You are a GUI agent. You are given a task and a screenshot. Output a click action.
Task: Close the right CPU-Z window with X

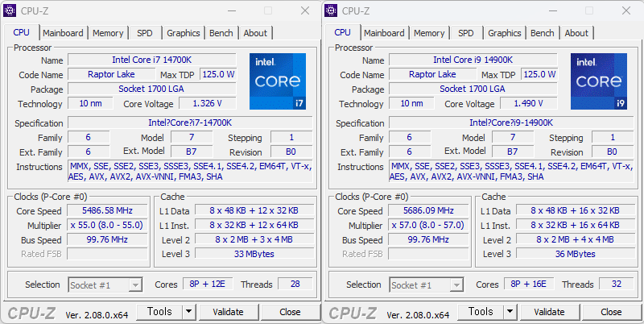coord(626,10)
